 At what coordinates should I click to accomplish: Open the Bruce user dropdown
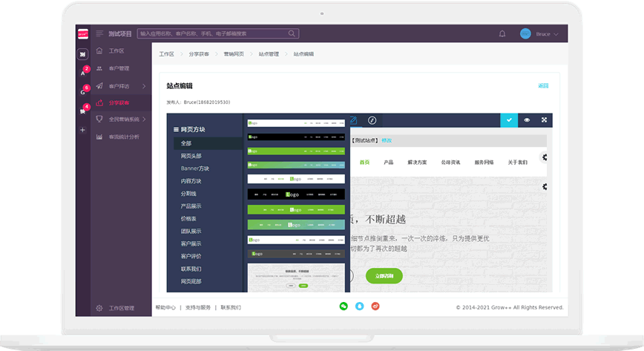(539, 34)
